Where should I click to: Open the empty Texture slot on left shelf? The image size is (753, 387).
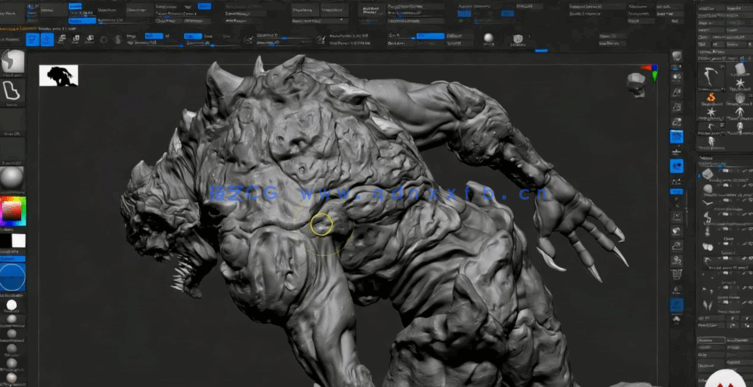(12, 149)
